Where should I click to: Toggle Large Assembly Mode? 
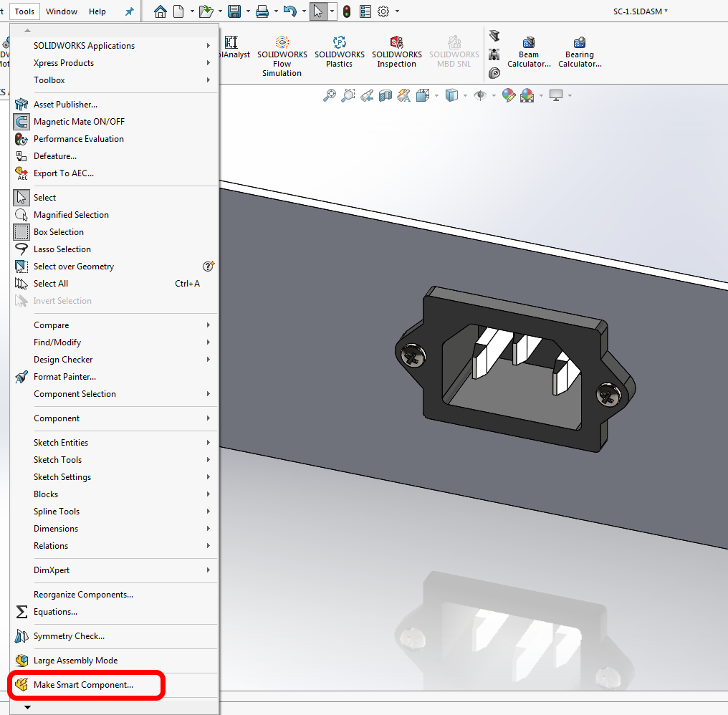click(x=114, y=661)
